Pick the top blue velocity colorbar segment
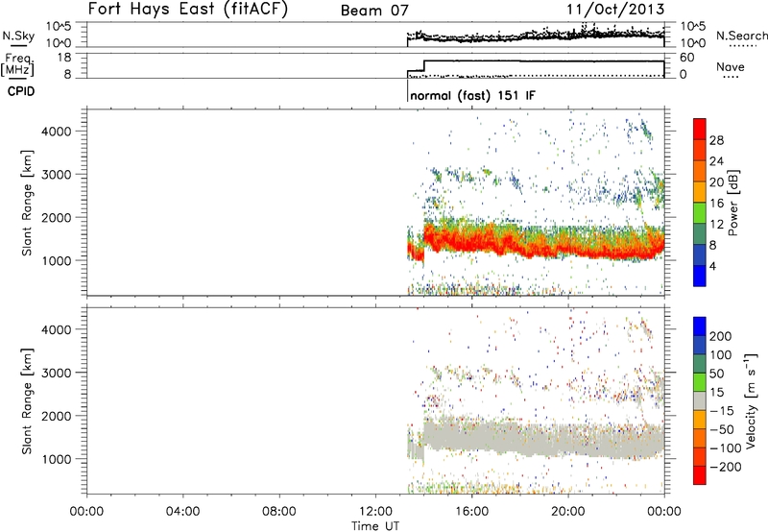 click(700, 326)
